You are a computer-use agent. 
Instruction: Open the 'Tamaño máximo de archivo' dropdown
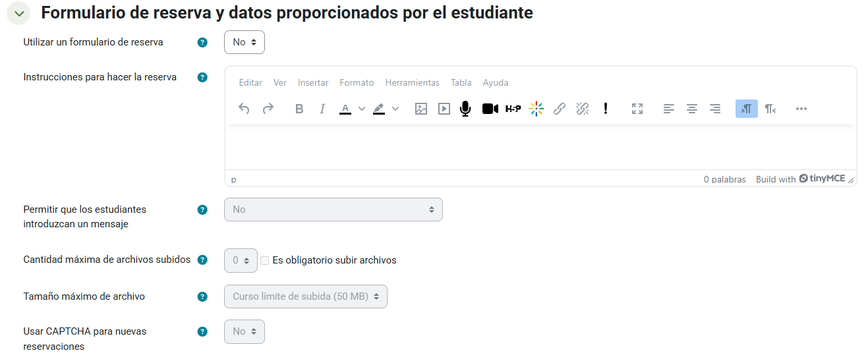306,296
